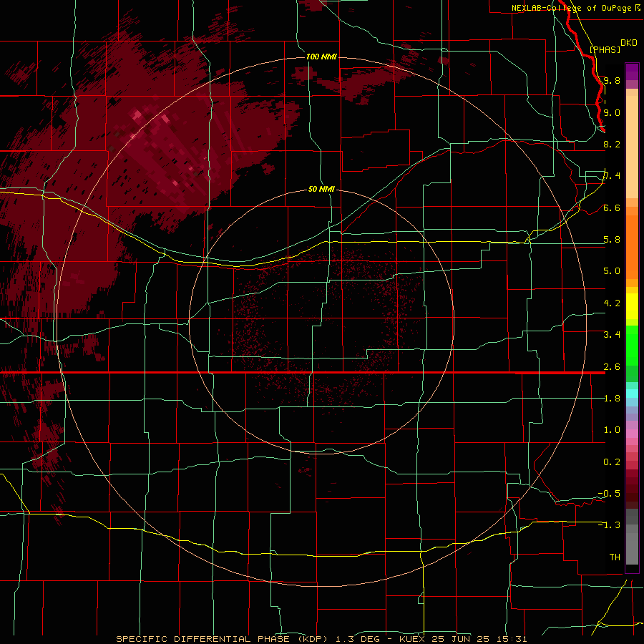Click the 8.2 legend value

click(x=612, y=144)
